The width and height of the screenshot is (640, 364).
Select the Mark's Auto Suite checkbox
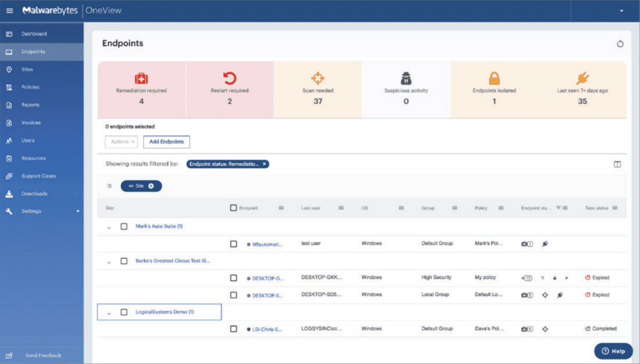point(124,227)
